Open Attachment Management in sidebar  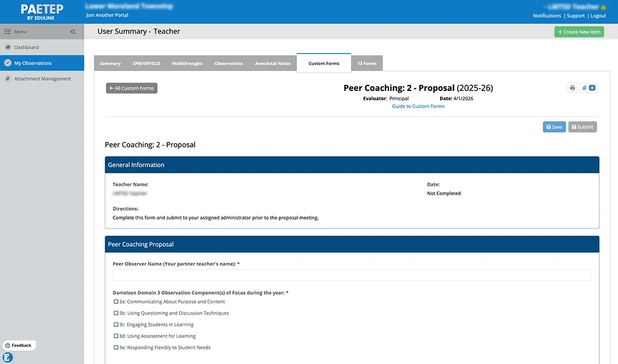coord(42,79)
